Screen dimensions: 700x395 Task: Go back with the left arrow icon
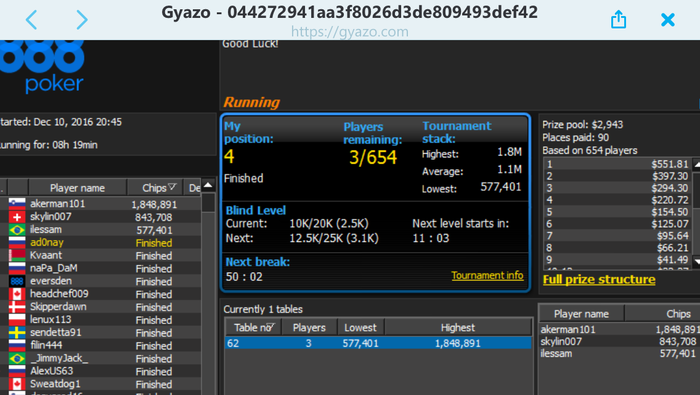31,20
